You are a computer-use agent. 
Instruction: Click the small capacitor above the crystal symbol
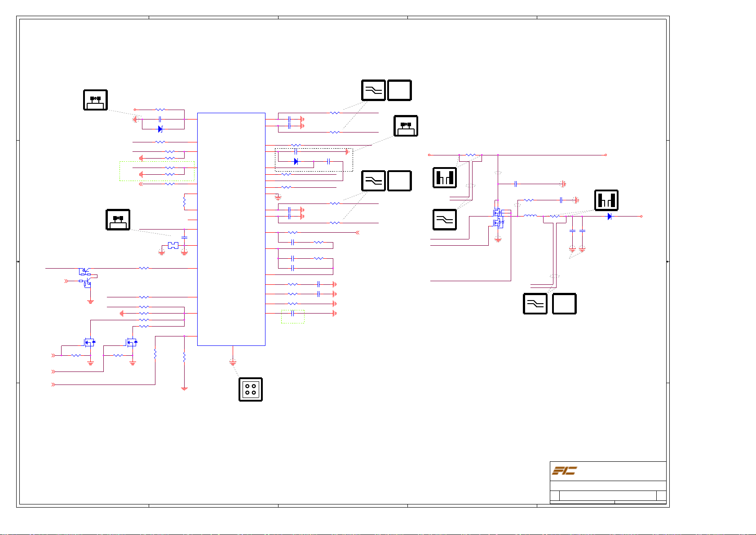pyautogui.click(x=184, y=237)
